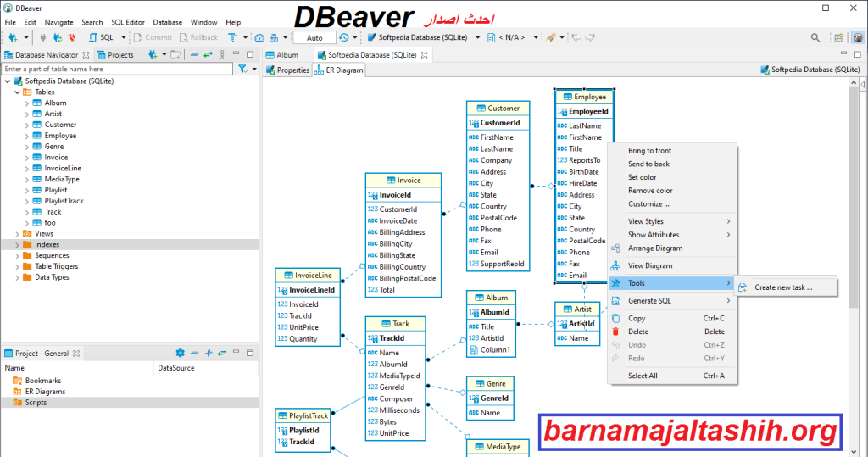Viewport: 868px width, 457px height.
Task: Select the Data Types folder
Action: pyautogui.click(x=52, y=277)
